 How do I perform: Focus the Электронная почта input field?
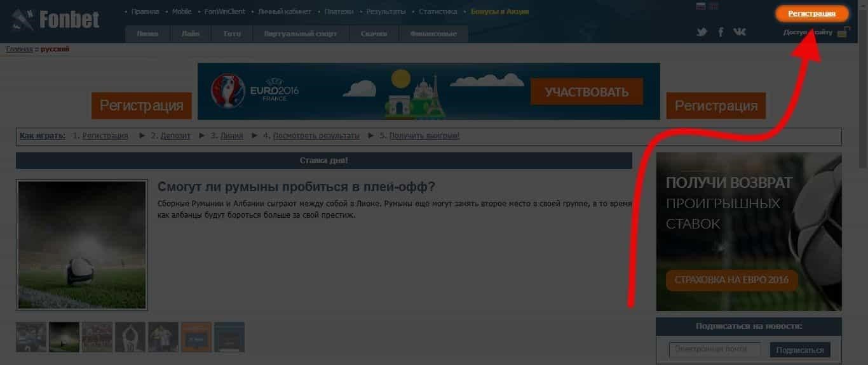pos(715,349)
